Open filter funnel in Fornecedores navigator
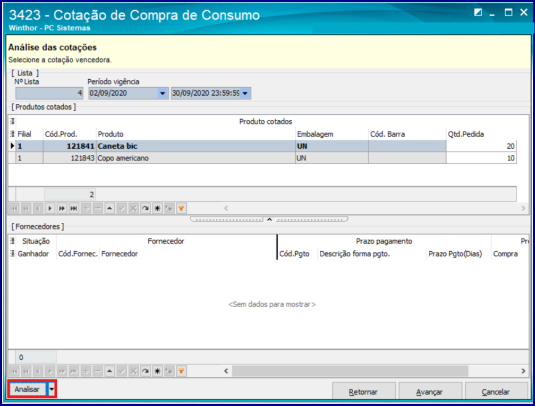Screen dimensions: 535x406 [x=181, y=371]
